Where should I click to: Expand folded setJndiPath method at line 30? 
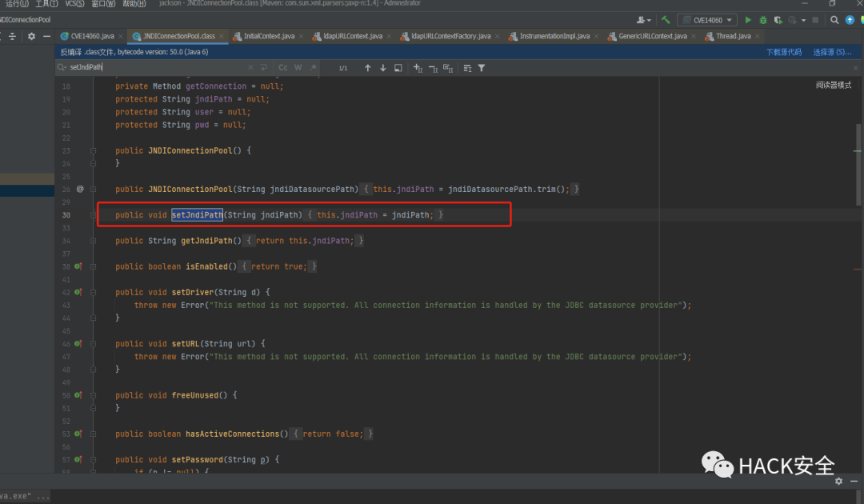pos(93,215)
